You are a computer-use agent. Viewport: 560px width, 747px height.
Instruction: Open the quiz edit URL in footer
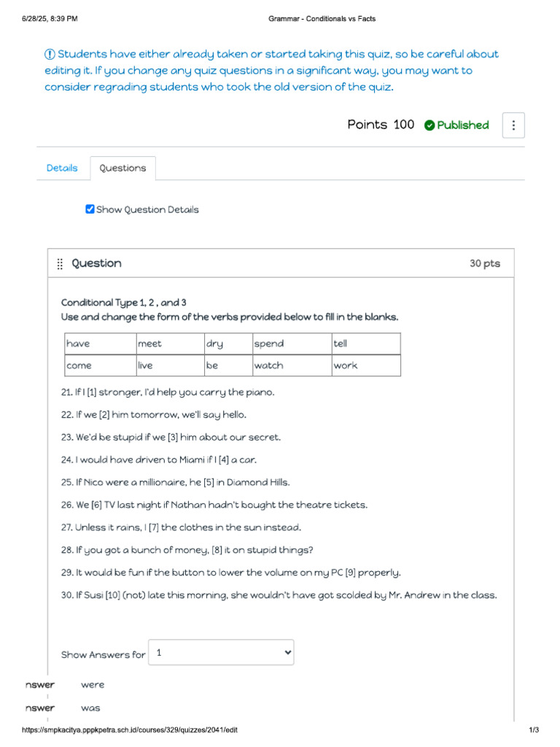point(130,729)
